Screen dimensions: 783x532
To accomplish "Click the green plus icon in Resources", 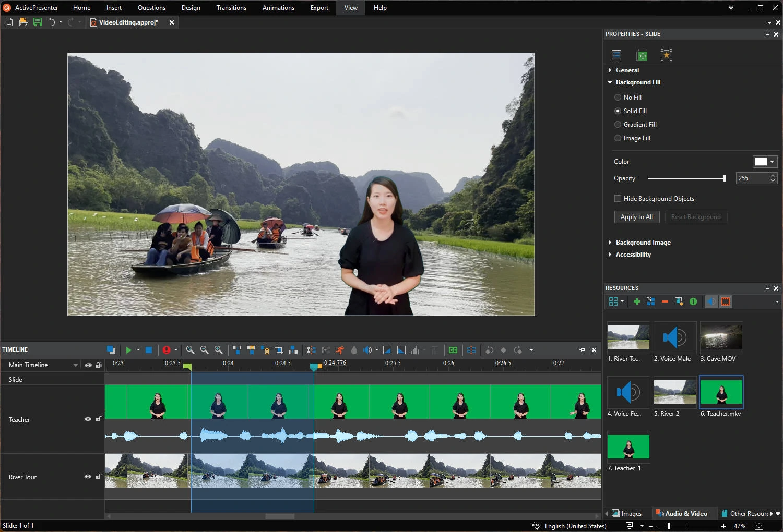I will coord(636,301).
